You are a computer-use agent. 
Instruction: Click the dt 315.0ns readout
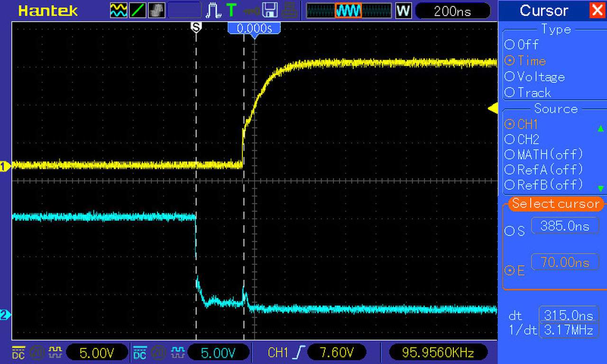click(569, 315)
